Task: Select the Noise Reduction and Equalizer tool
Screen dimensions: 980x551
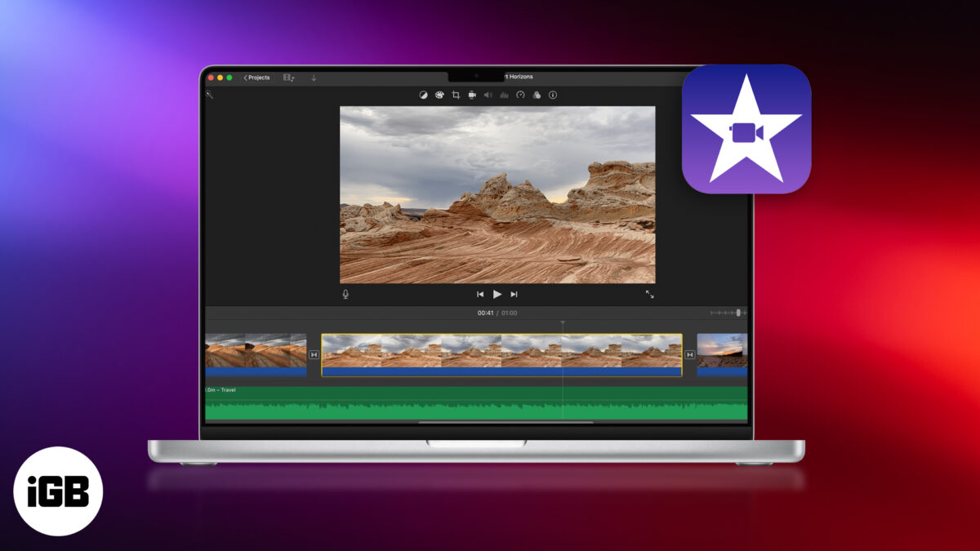Action: pyautogui.click(x=504, y=95)
